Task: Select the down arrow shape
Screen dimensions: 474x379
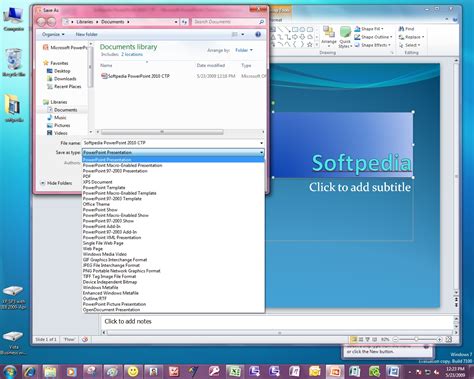Action: (302, 37)
